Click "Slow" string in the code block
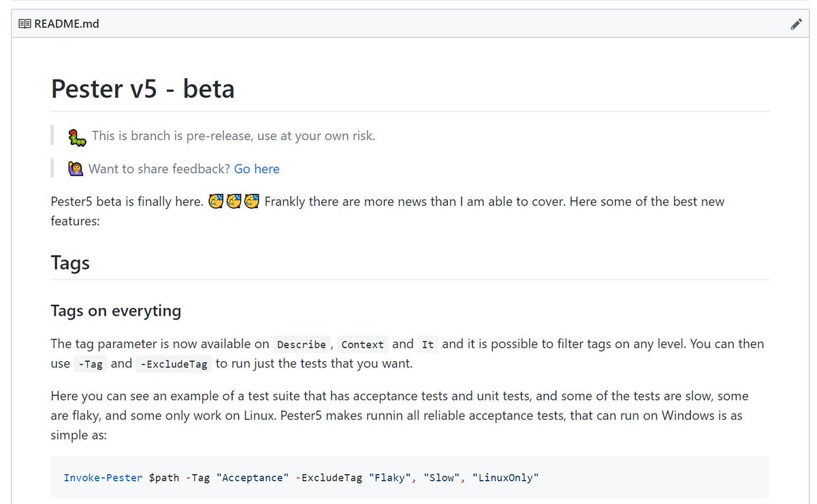 tap(441, 477)
